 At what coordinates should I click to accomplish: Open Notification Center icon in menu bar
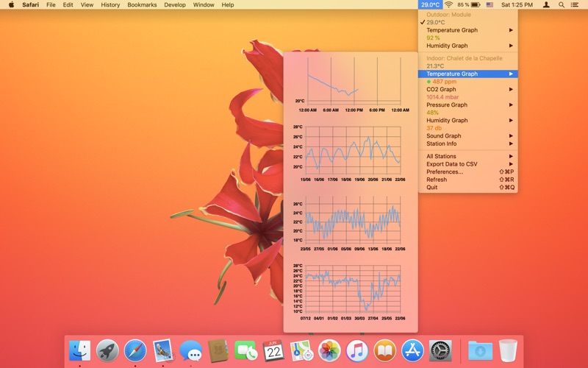pyautogui.click(x=577, y=4)
